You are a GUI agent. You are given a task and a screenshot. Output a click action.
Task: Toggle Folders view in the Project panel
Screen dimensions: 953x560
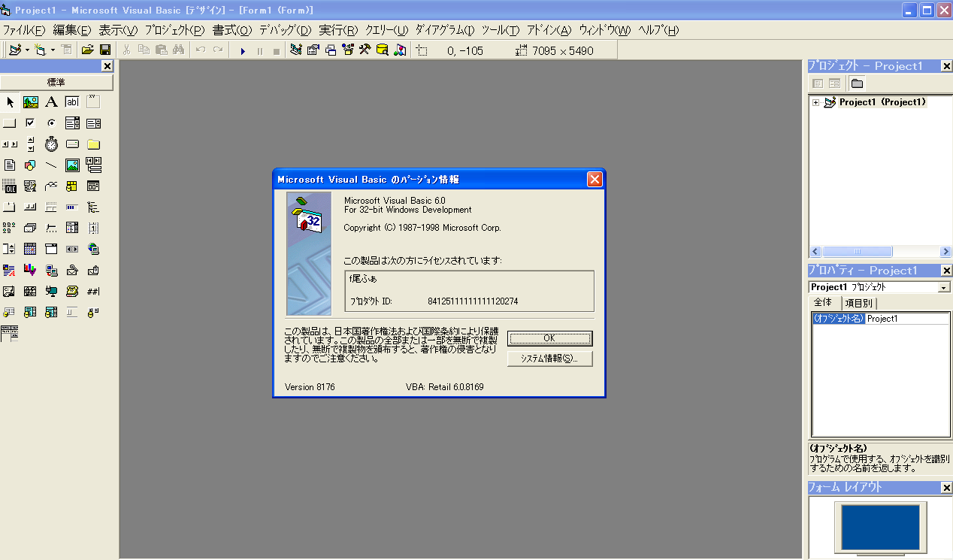point(857,83)
